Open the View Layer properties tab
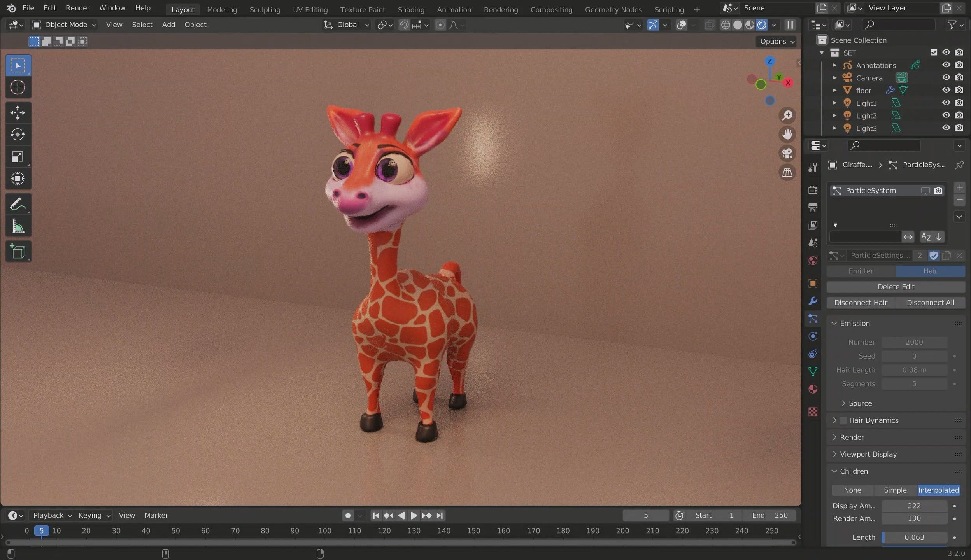The height and width of the screenshot is (560, 971). coord(813,225)
